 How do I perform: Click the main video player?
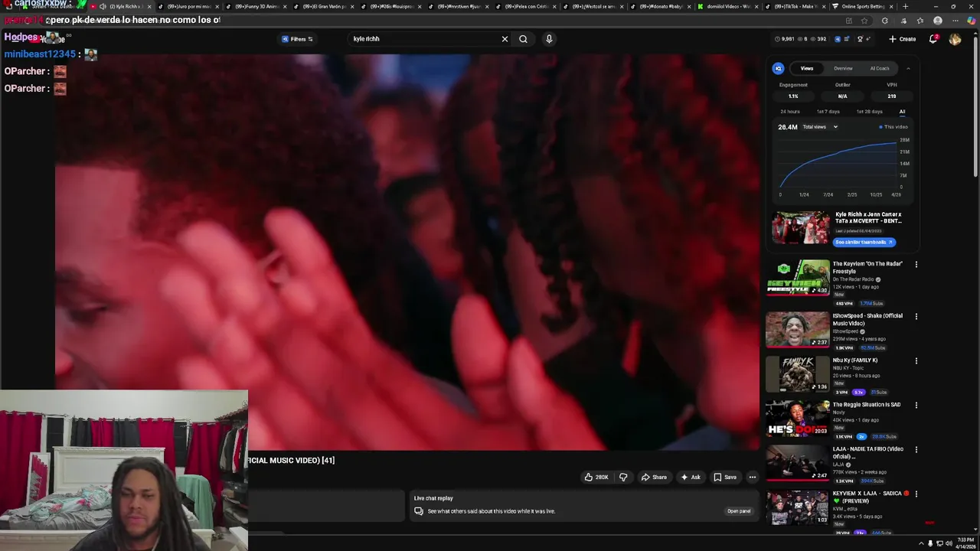407,252
